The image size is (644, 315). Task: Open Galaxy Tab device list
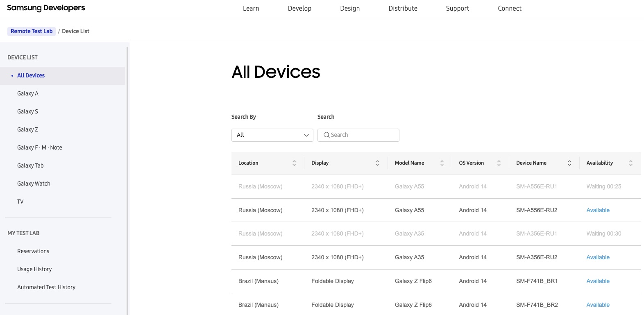(30, 166)
